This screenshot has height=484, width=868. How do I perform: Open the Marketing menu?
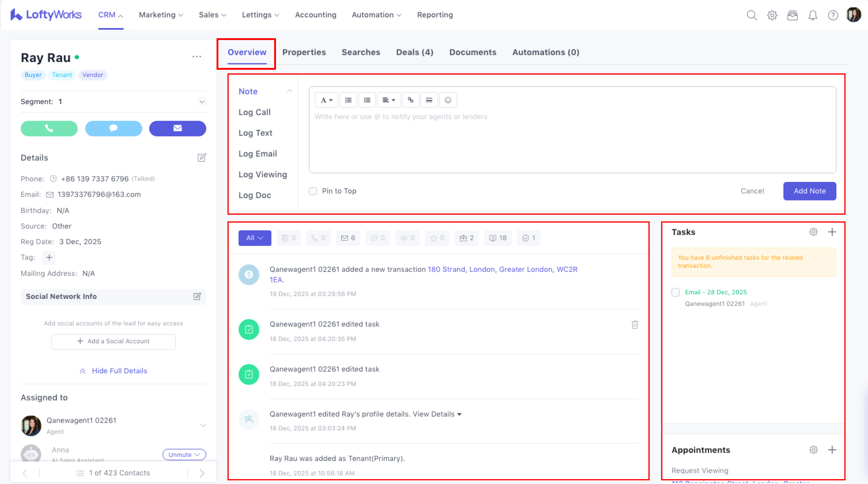161,15
